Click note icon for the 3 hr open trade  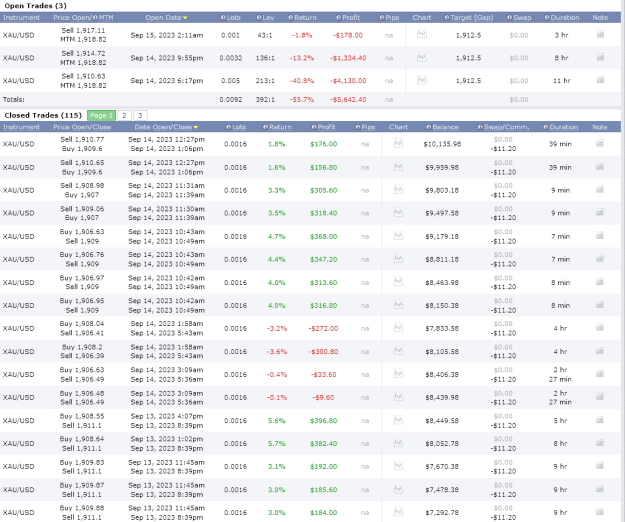[600, 34]
